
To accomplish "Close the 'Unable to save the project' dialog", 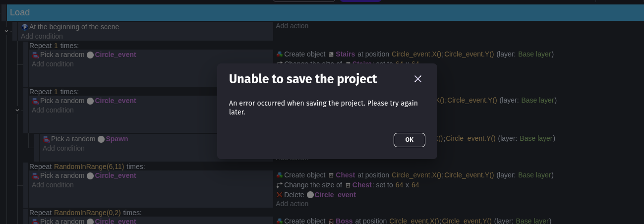I will (x=417, y=79).
